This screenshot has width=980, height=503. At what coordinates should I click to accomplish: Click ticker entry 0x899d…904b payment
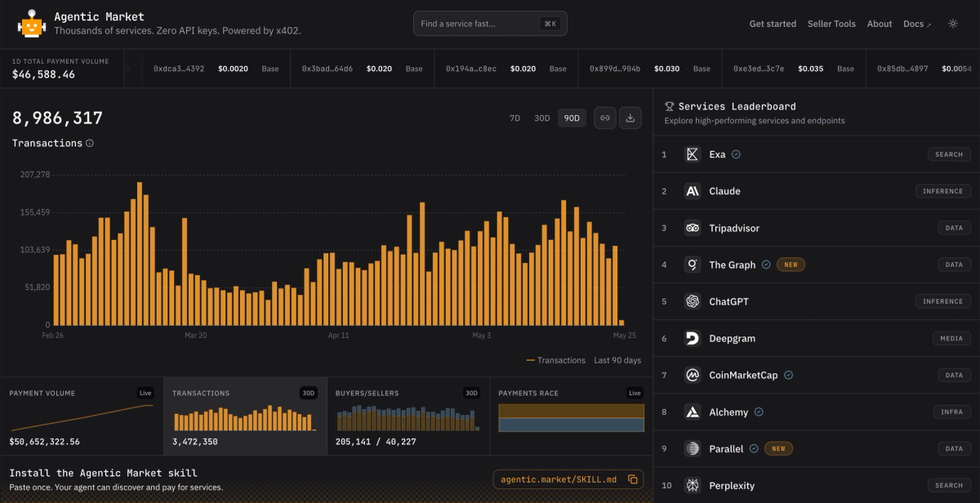tap(650, 69)
